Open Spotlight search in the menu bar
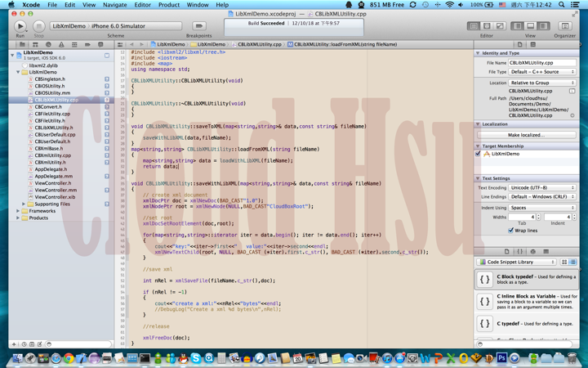 [x=561, y=5]
